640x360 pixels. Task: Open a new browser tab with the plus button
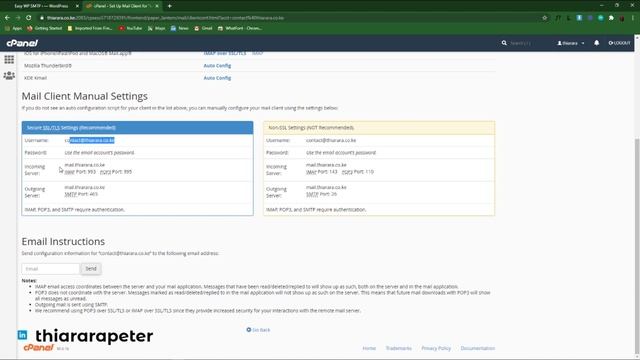coord(169,6)
